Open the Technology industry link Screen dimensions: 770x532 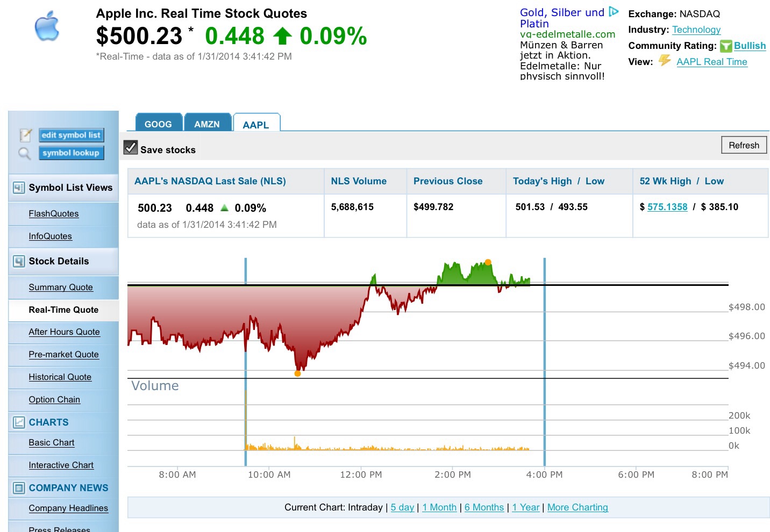coord(696,30)
